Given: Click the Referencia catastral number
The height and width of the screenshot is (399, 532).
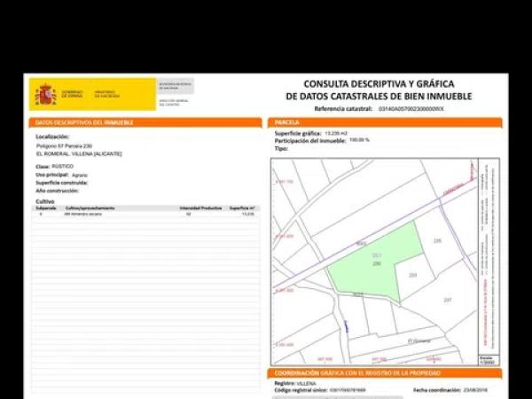Looking at the screenshot, I should tap(411, 108).
